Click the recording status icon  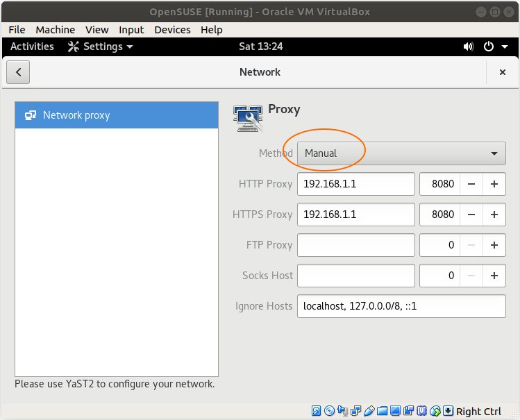click(x=408, y=411)
